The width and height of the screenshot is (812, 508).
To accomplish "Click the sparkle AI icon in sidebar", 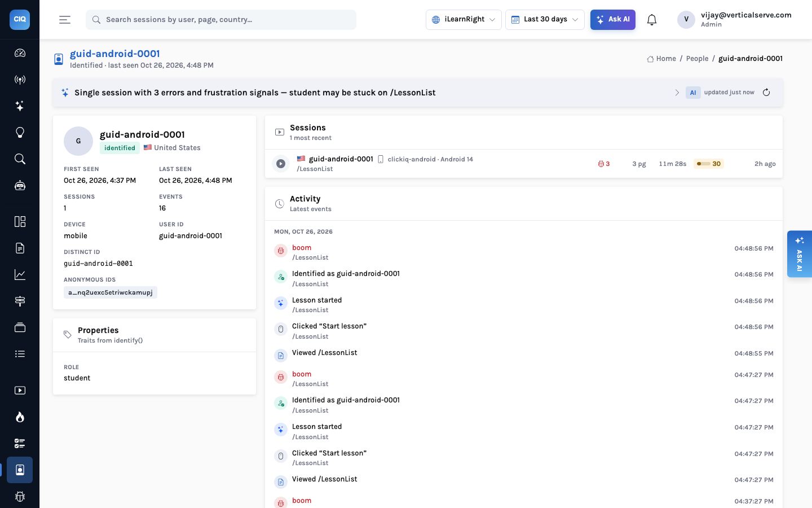I will point(20,106).
